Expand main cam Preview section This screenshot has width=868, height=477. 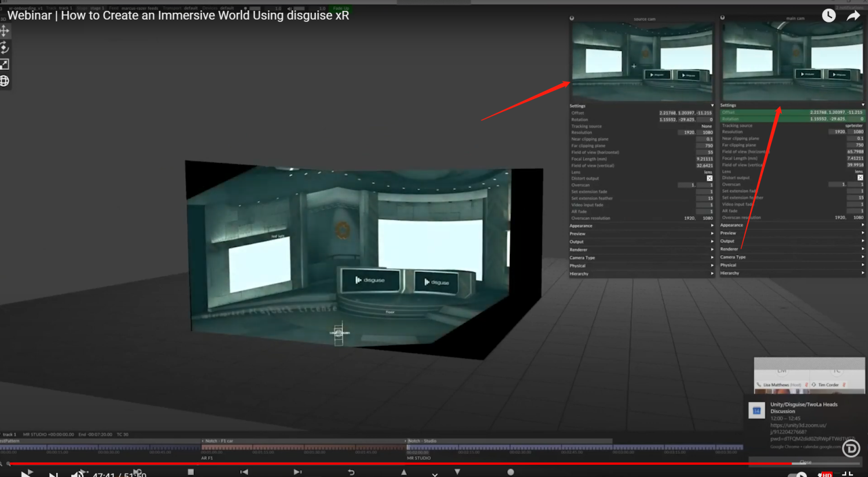click(792, 233)
